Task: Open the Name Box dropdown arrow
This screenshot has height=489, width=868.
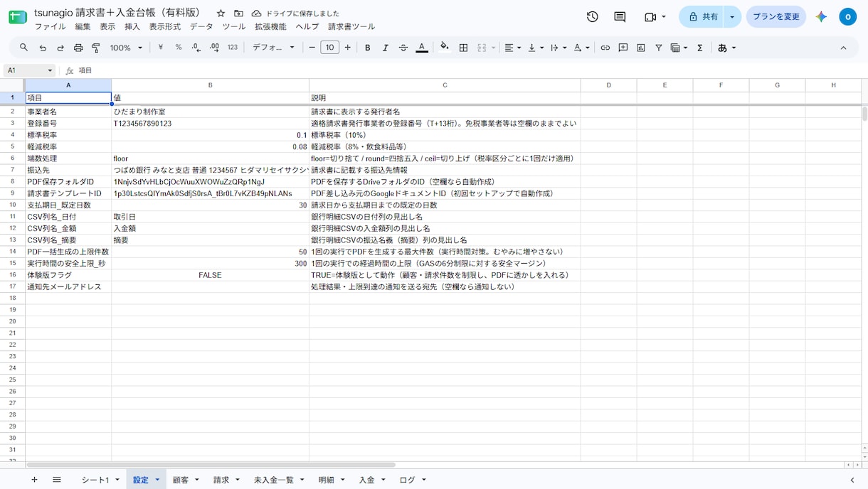Action: click(x=50, y=70)
